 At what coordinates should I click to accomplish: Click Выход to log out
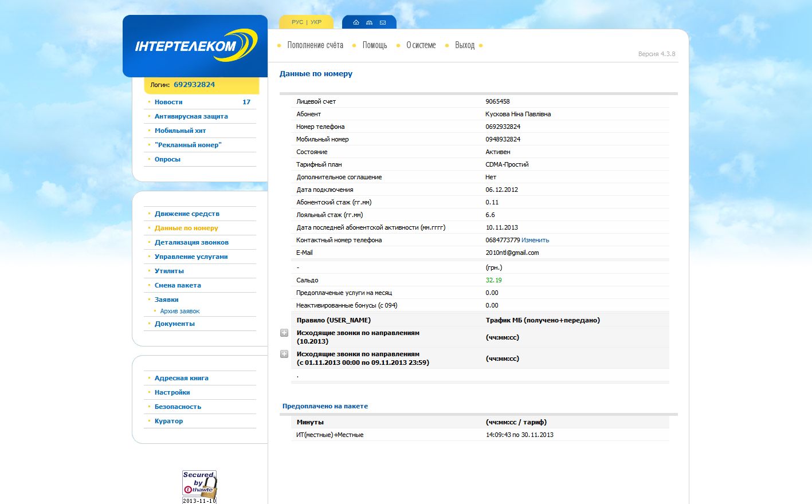(465, 45)
